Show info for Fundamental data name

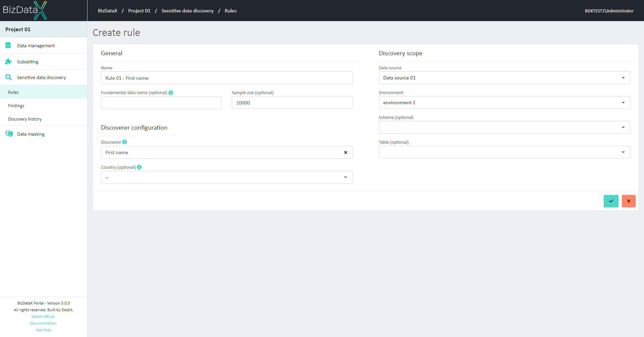[x=171, y=93]
